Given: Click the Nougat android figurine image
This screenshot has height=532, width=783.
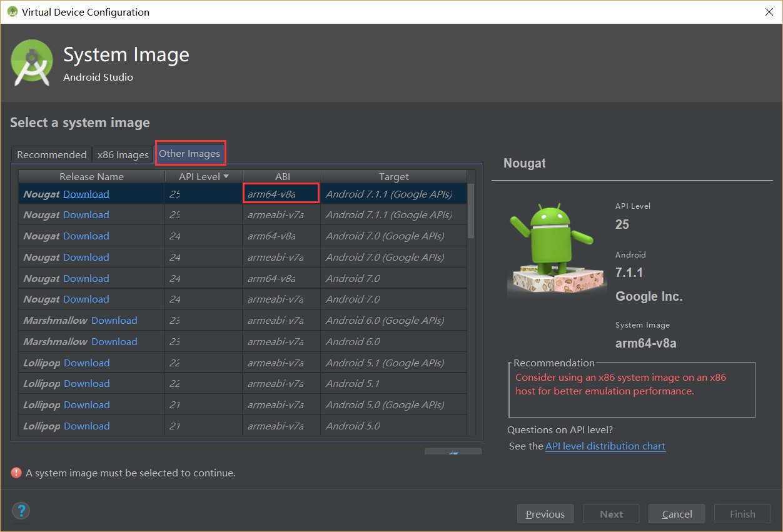Looking at the screenshot, I should coord(557,247).
